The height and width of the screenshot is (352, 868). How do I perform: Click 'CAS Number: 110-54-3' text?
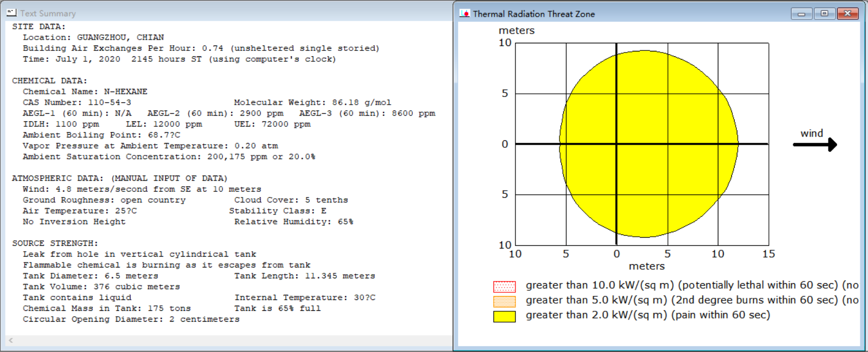[x=77, y=102]
